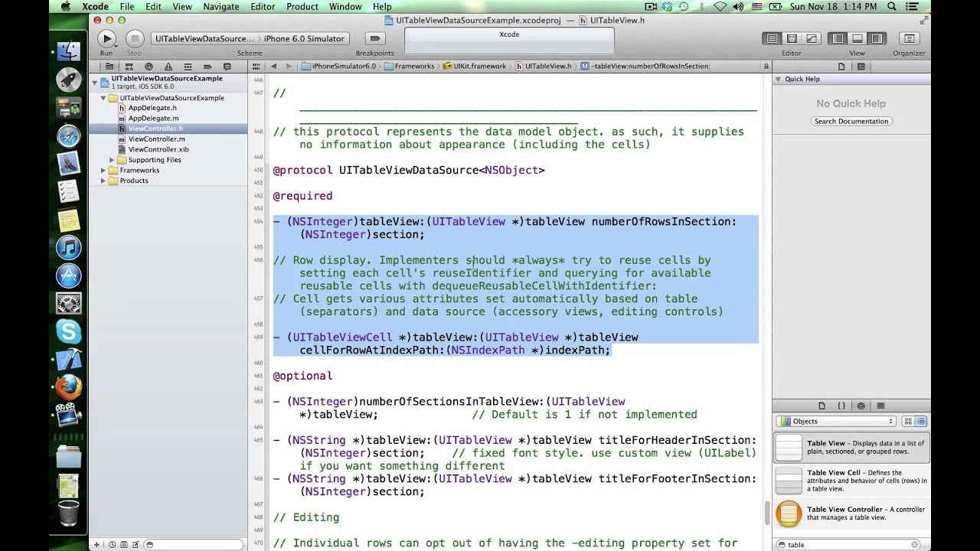Image resolution: width=980 pixels, height=551 pixels.
Task: Open the Product menu
Action: click(x=302, y=7)
